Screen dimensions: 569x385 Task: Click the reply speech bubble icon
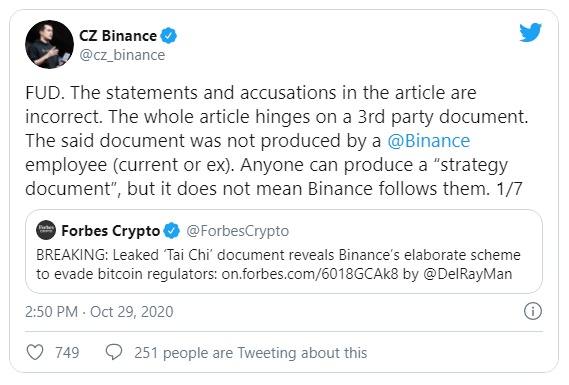[x=114, y=352]
